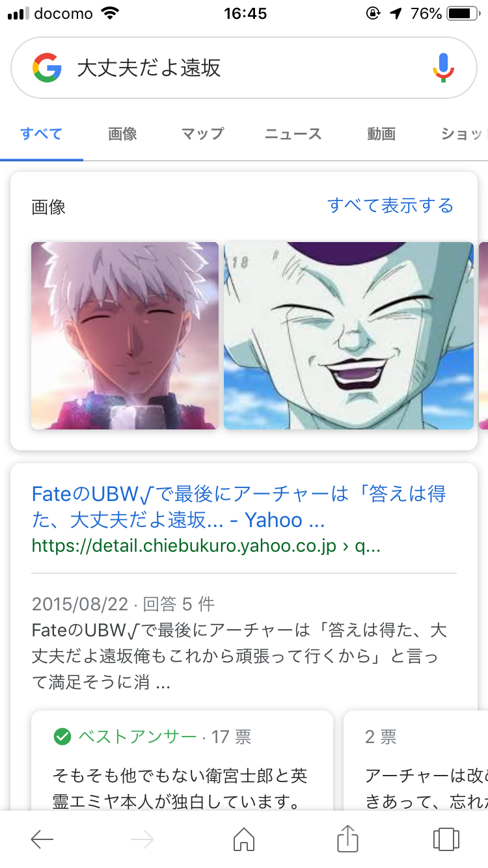Tap the Google logo icon
488x868 pixels.
[47, 68]
